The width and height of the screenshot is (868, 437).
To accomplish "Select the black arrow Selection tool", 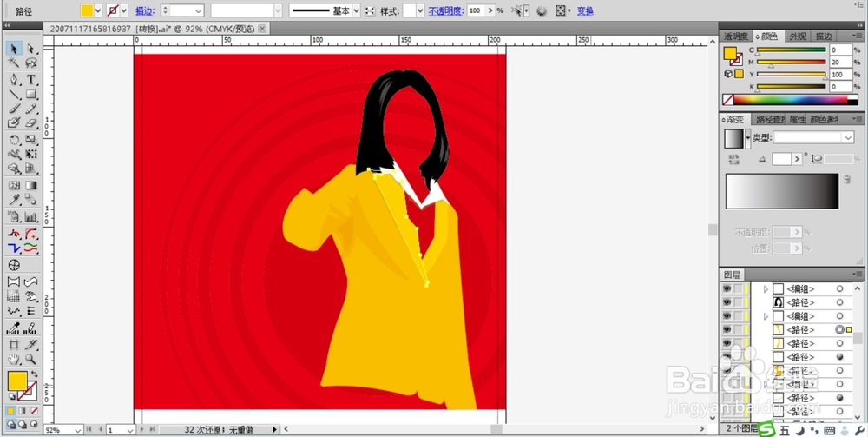I will [x=14, y=49].
